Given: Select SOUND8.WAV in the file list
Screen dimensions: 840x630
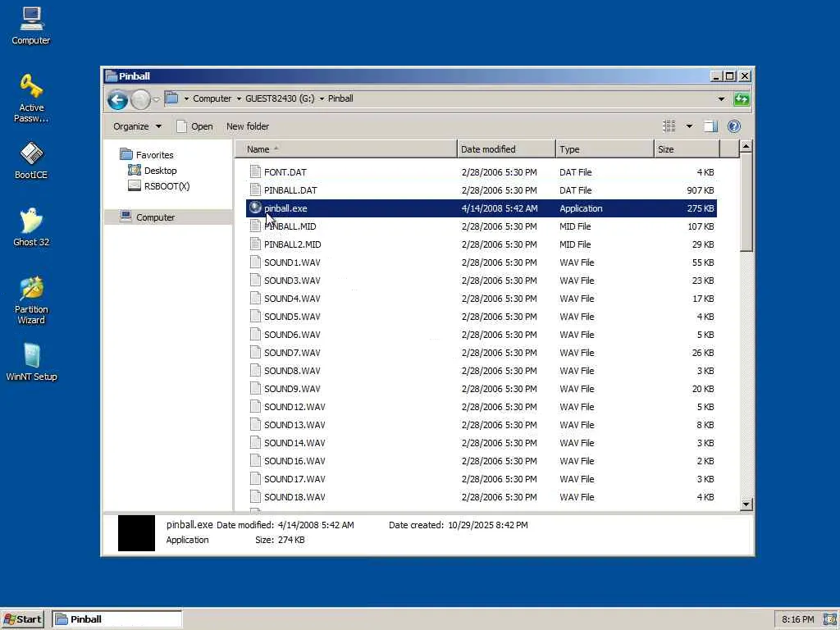Looking at the screenshot, I should 292,371.
